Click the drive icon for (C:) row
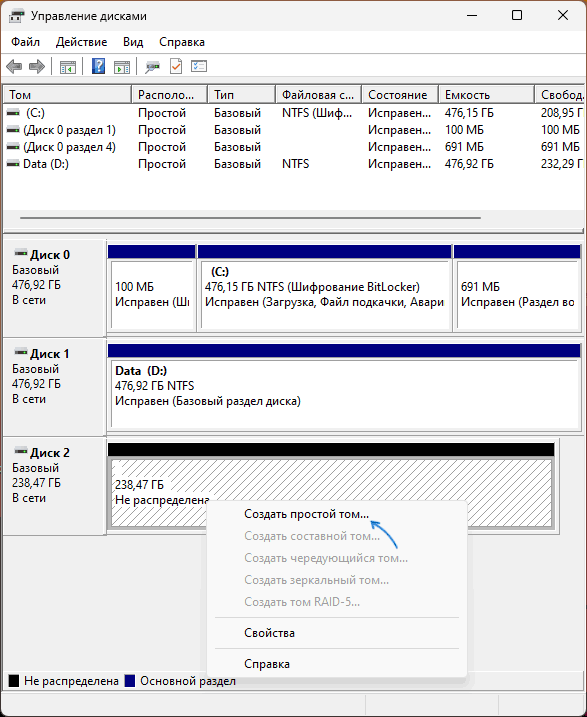 (x=13, y=112)
